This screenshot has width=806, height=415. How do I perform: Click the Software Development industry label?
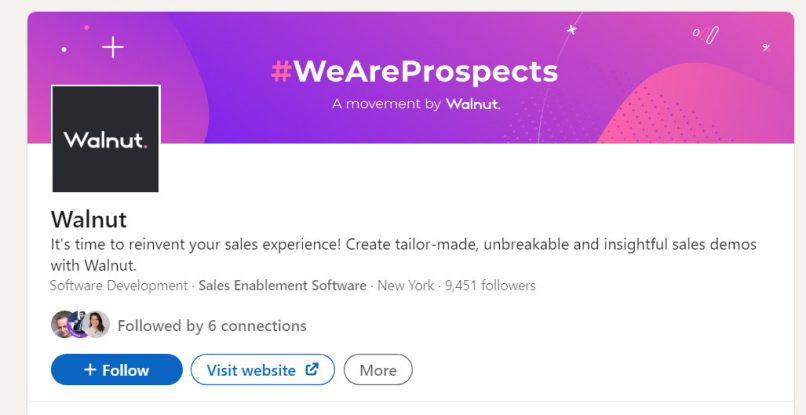coord(119,286)
